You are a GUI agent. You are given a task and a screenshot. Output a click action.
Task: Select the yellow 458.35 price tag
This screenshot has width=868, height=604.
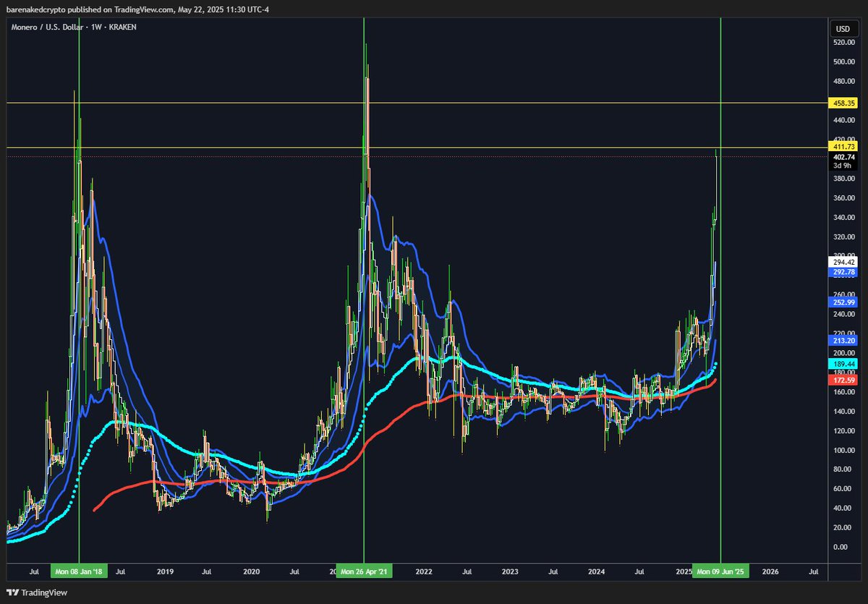pos(843,103)
